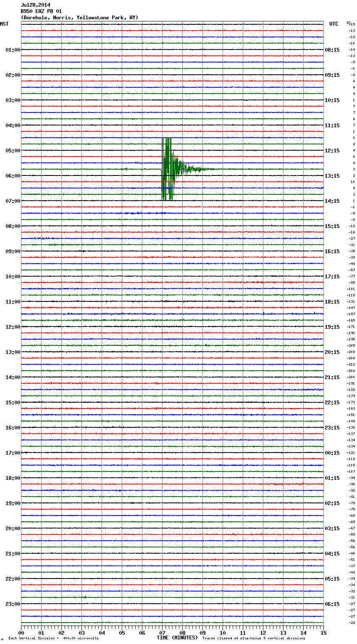
Task: Click minute tick 09 on the bottom axis
Action: (202, 633)
